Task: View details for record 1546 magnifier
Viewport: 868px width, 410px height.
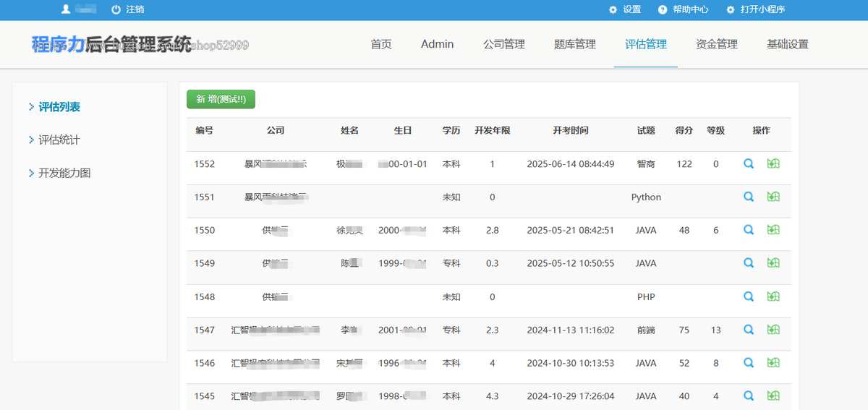Action: [x=749, y=363]
